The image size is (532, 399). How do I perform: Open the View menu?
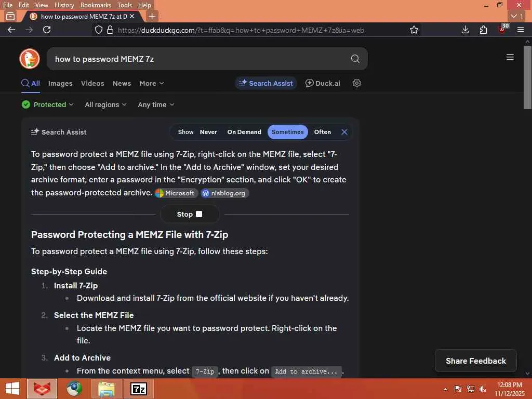(42, 5)
